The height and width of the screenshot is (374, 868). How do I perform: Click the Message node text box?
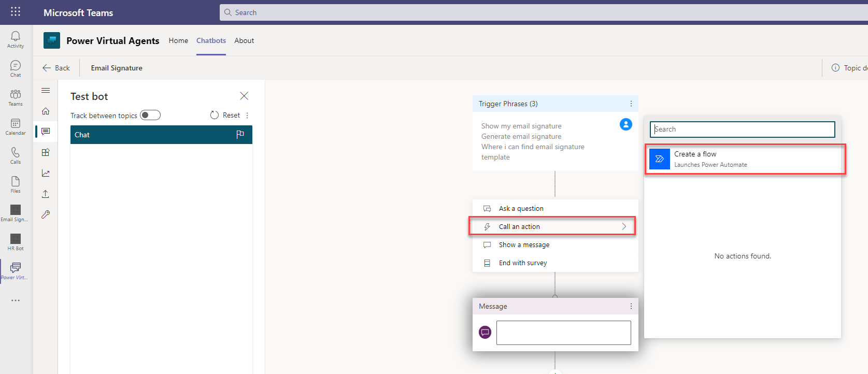(x=563, y=333)
